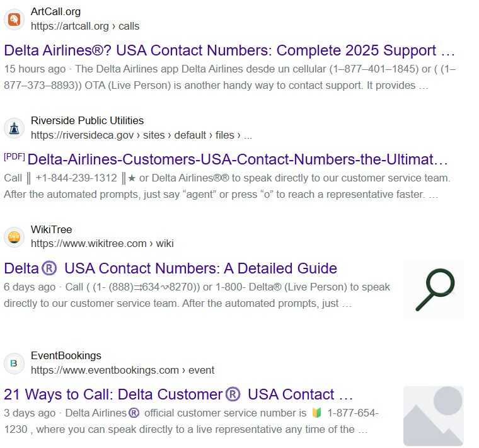Image resolution: width=479 pixels, height=448 pixels.
Task: Open '21 Ways to Call: Delta Customer' result
Action: point(178,394)
